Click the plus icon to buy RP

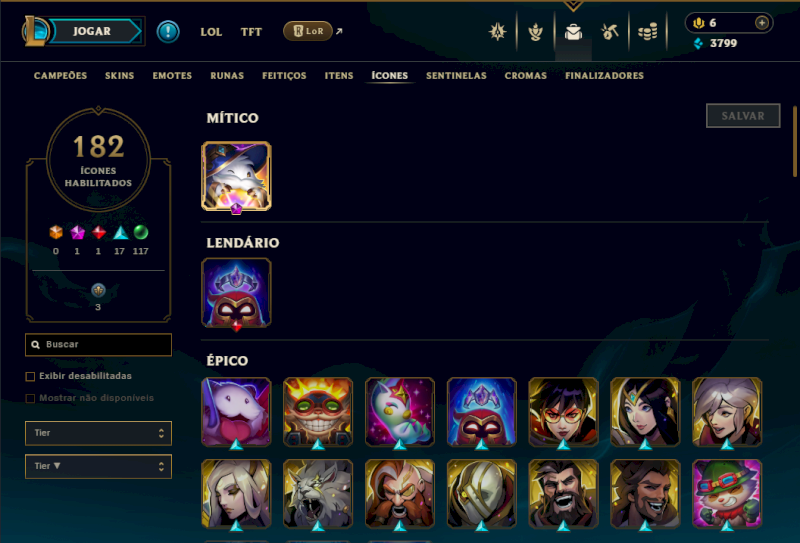(762, 23)
